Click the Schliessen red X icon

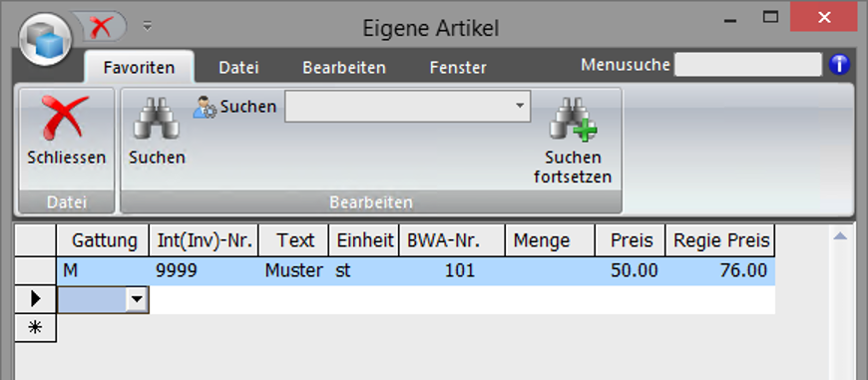[66, 118]
